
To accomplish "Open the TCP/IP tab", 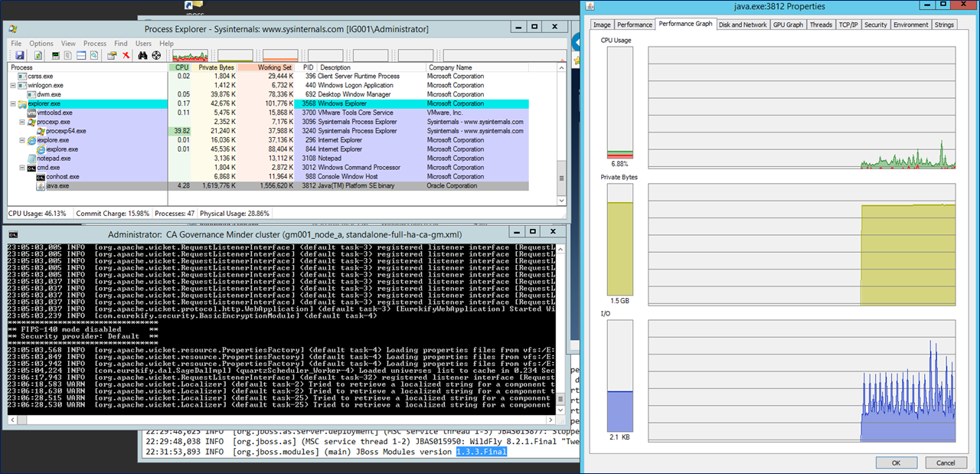I will (x=848, y=25).
